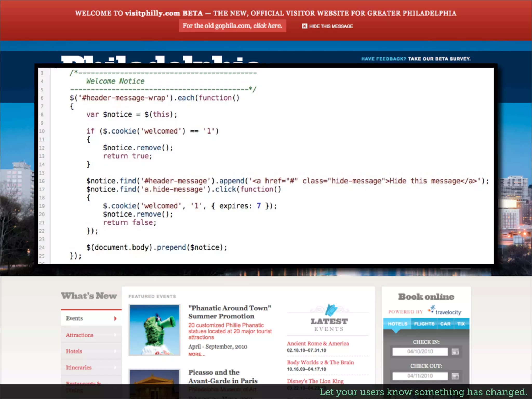Open Ancient Rome & America event link
The image size is (532, 399).
318,343
